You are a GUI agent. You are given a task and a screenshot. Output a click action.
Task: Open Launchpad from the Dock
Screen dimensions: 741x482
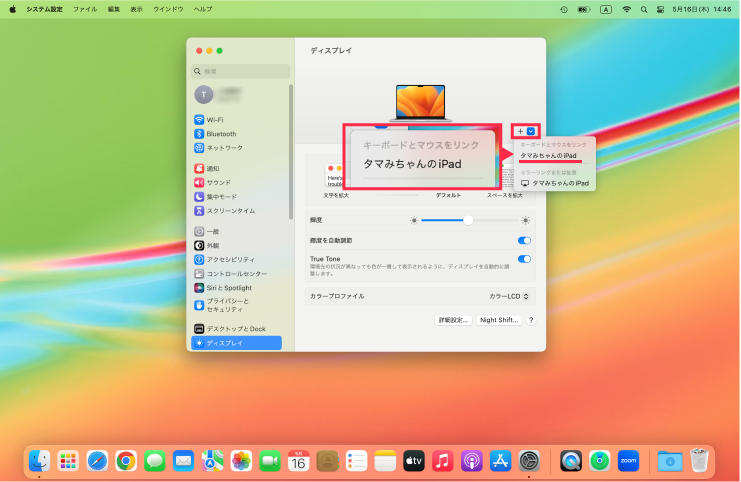pyautogui.click(x=68, y=461)
